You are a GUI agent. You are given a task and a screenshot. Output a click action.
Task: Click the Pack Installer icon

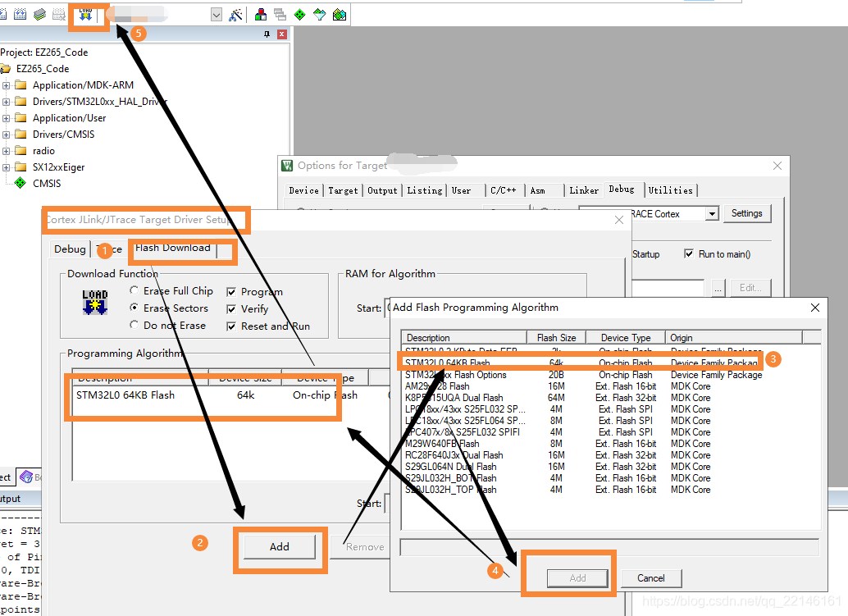point(339,15)
